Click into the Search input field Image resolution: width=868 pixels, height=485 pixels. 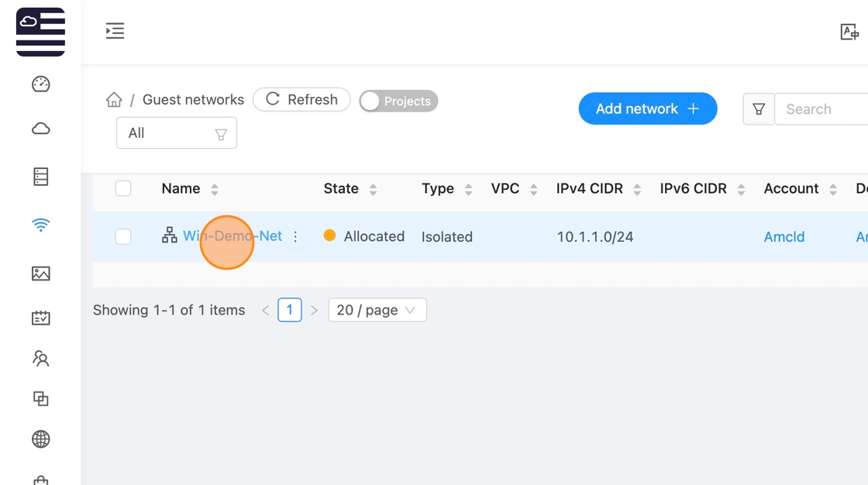click(x=821, y=109)
